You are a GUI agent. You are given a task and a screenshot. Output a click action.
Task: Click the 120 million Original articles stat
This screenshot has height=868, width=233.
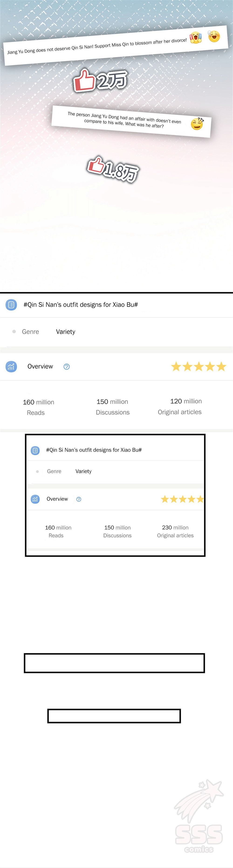180,406
